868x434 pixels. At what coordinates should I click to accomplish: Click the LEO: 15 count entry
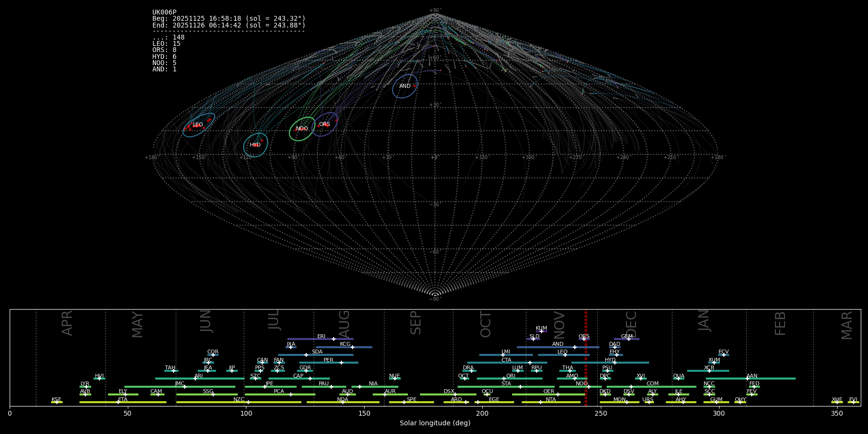coord(166,44)
